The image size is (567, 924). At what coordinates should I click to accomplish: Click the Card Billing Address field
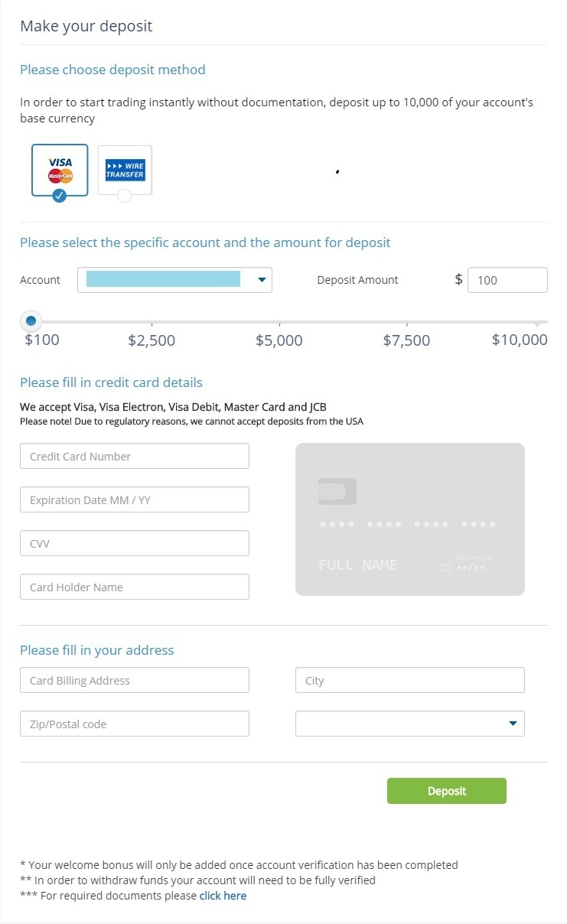coord(135,680)
